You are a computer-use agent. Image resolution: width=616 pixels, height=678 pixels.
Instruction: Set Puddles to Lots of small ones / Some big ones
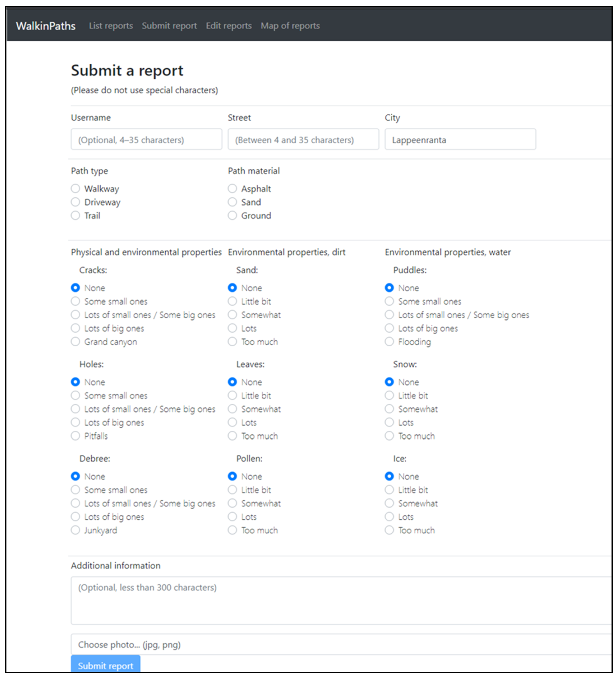point(389,315)
